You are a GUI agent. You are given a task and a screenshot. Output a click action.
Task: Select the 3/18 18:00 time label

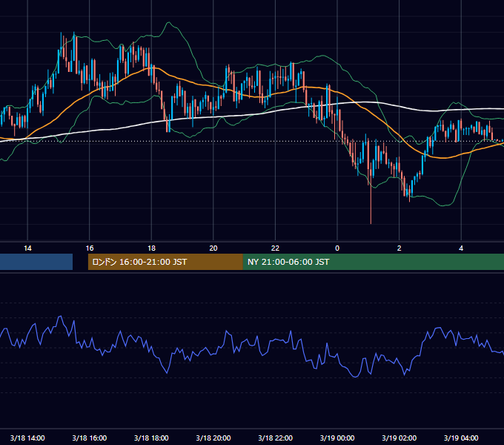(x=151, y=438)
